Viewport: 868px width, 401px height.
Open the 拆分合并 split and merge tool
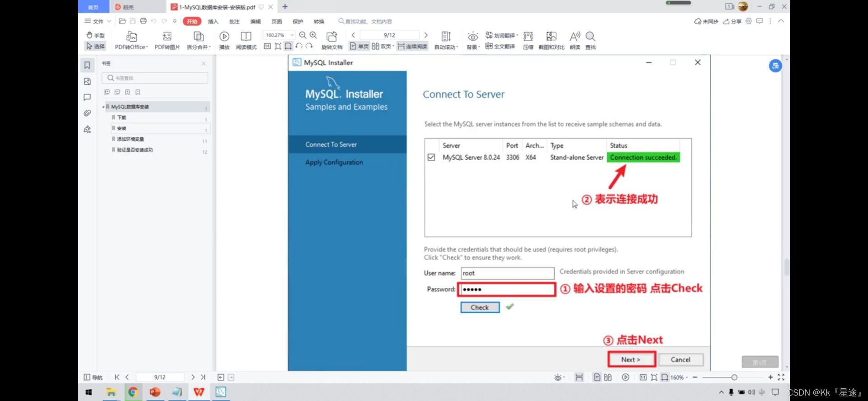pyautogui.click(x=198, y=40)
